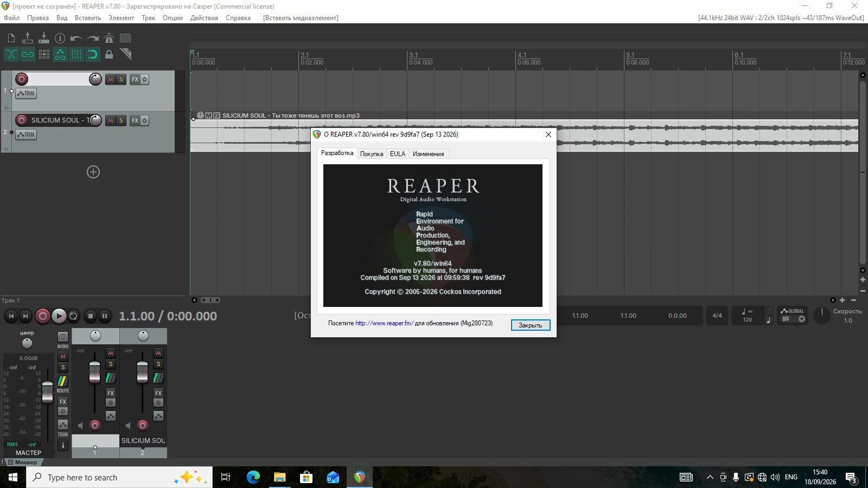Open the http://www.reaper.fm/ link
The height and width of the screenshot is (488, 868).
click(x=384, y=323)
